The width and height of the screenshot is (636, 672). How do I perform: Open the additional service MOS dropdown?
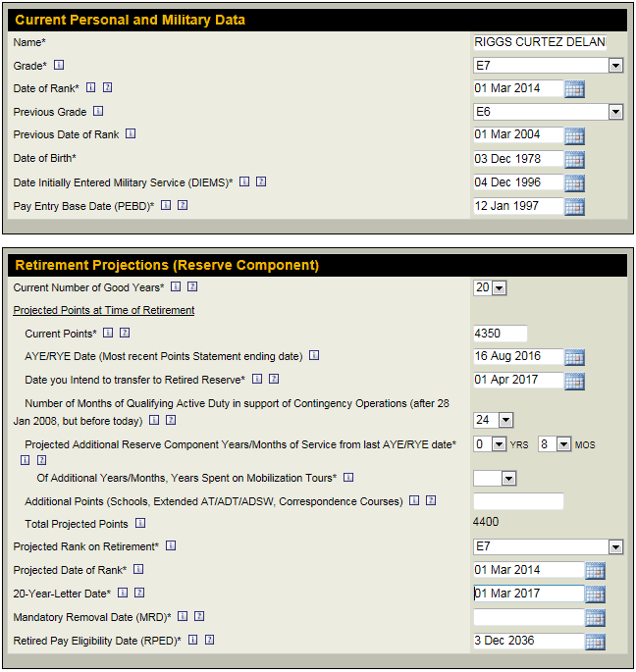pos(563,444)
